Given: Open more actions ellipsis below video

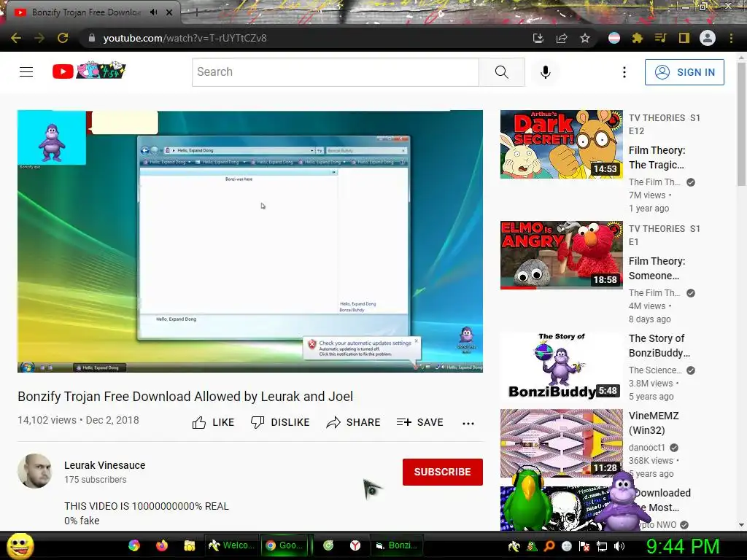Looking at the screenshot, I should click(x=468, y=423).
